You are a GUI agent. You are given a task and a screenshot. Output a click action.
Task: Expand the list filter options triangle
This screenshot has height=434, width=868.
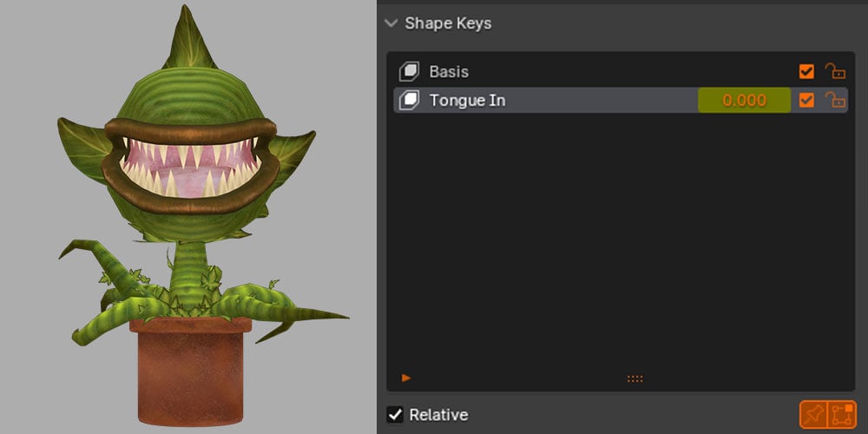coord(406,378)
